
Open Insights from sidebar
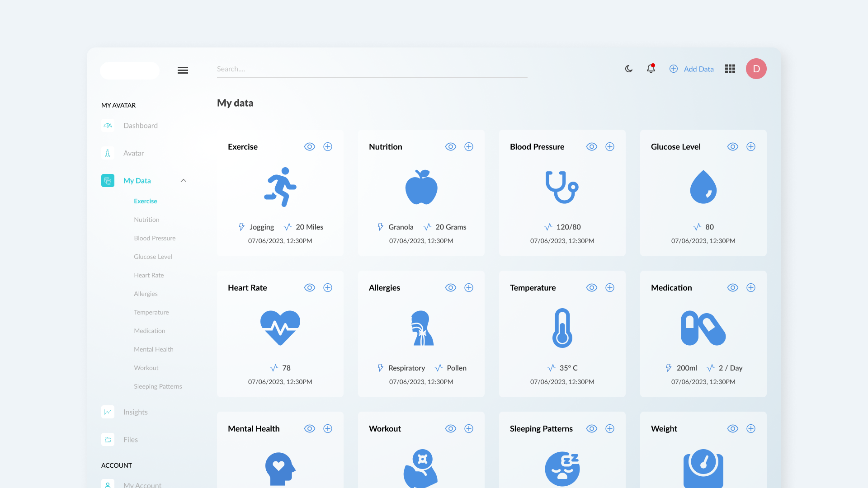(135, 412)
